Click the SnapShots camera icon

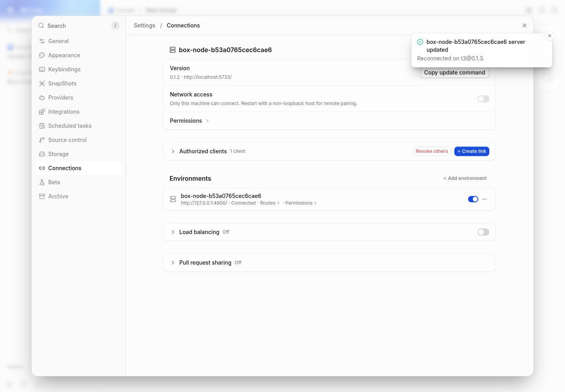click(42, 83)
